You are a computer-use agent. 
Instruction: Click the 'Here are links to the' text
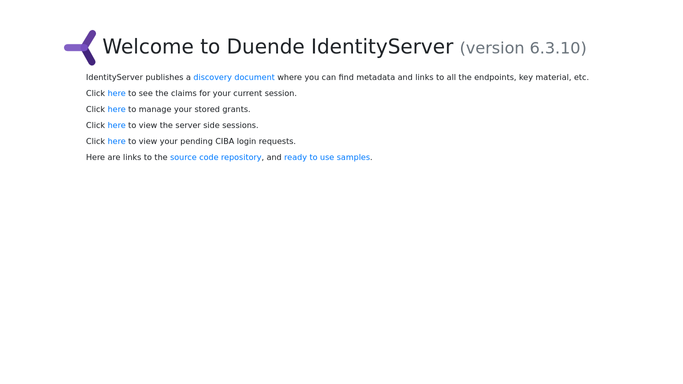coord(126,157)
